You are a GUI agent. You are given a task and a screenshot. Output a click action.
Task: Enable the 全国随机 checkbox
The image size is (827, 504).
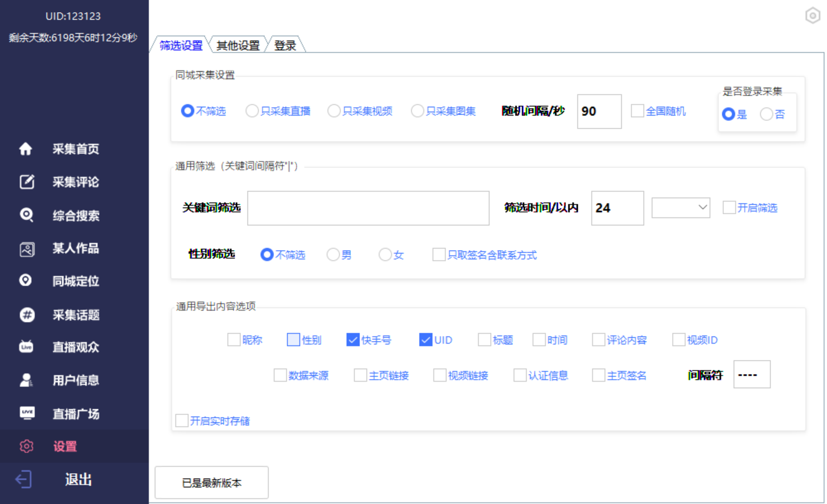[x=637, y=111]
